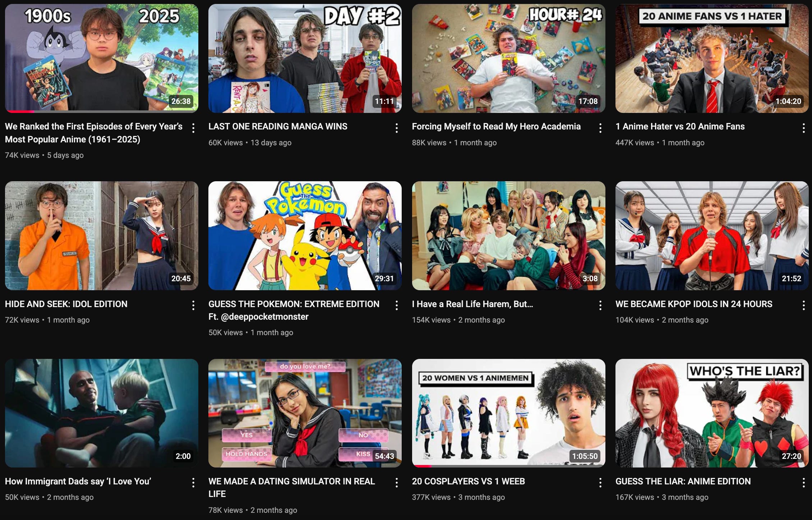Image resolution: width=812 pixels, height=520 pixels.
Task: Click red watch progress bar on 20 WOMEN VS 1 ANIMEMEN thumbnail
Action: pos(421,466)
